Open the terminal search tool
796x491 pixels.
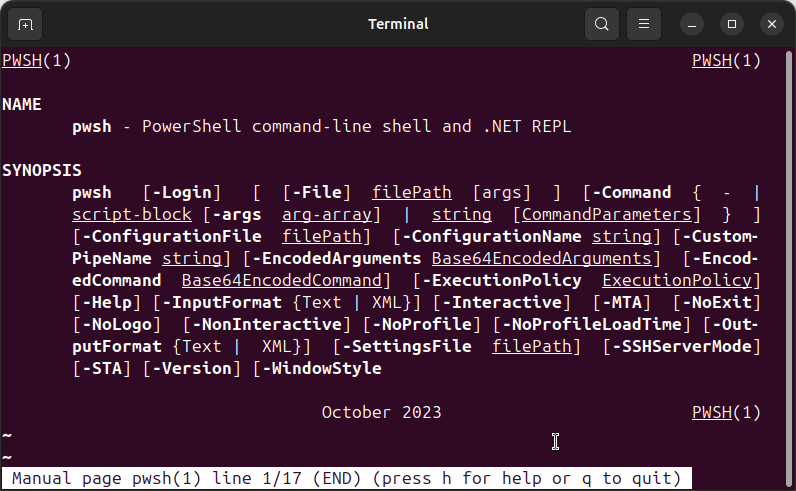pos(602,24)
